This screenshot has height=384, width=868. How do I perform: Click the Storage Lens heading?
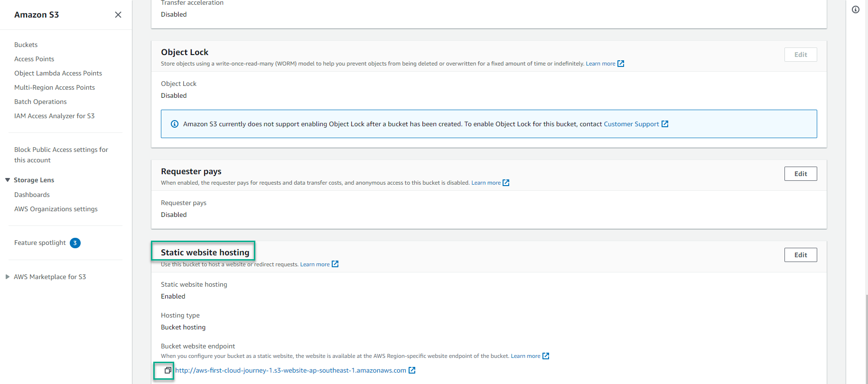[x=34, y=180]
